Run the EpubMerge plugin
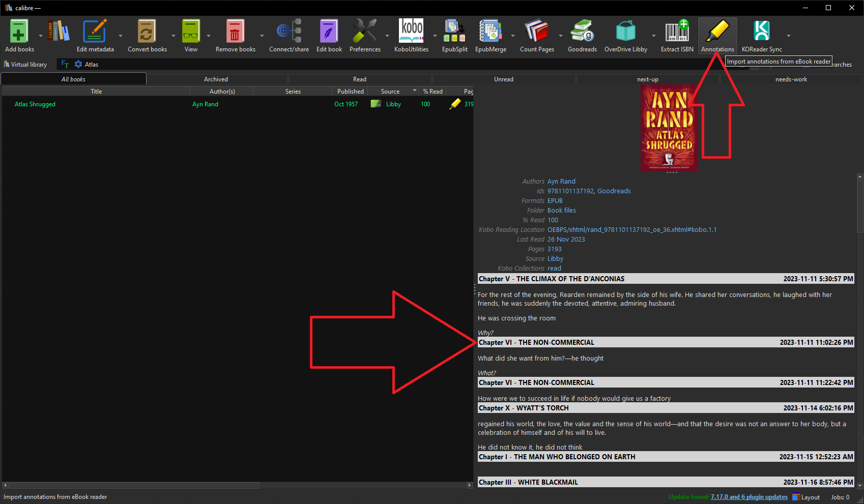The width and height of the screenshot is (864, 504). (x=491, y=32)
